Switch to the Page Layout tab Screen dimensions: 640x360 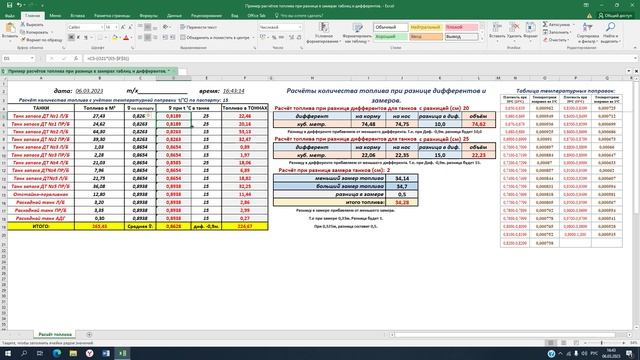pos(112,16)
